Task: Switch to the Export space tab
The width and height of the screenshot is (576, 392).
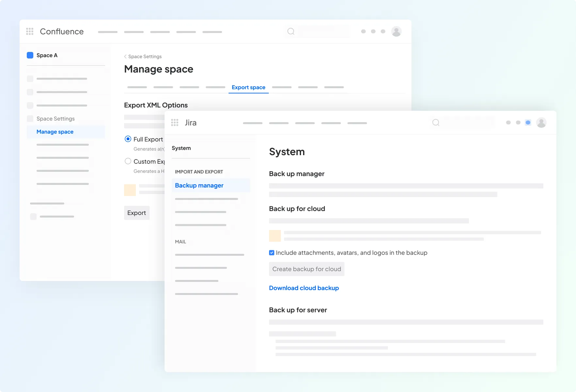Action: [x=248, y=87]
